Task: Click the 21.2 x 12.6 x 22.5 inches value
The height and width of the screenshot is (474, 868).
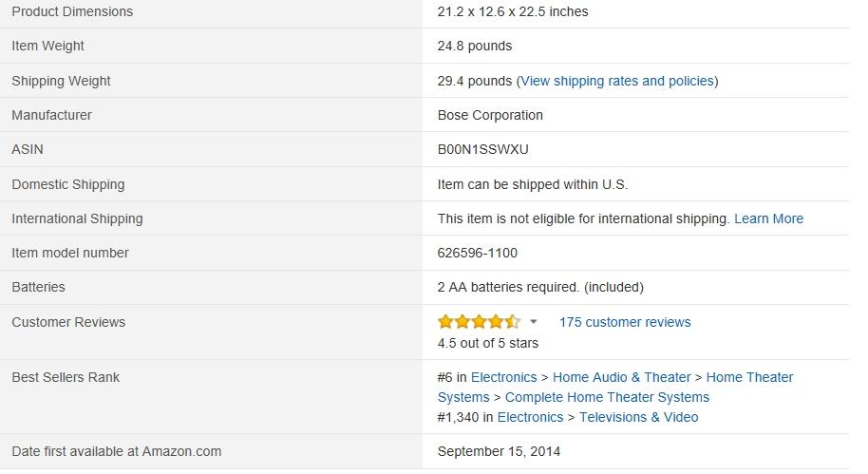Action: 513,11
